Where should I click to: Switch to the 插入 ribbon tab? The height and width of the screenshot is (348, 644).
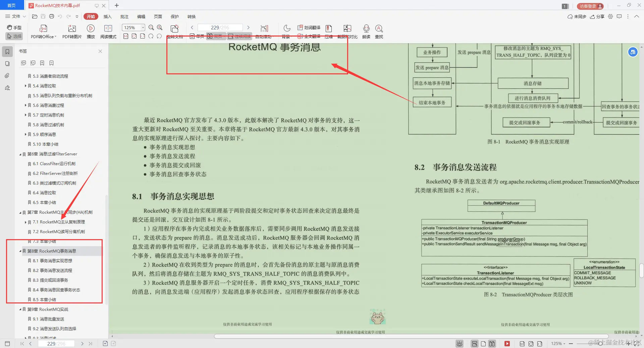[107, 16]
